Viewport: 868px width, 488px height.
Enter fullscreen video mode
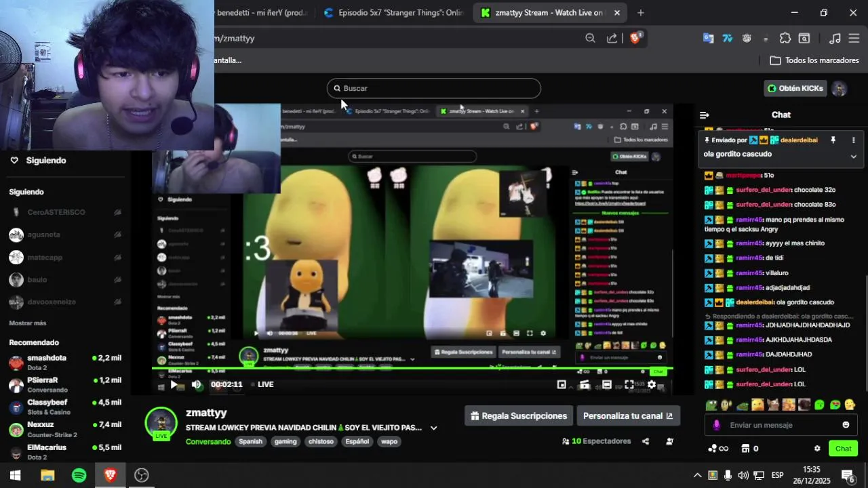click(x=629, y=384)
